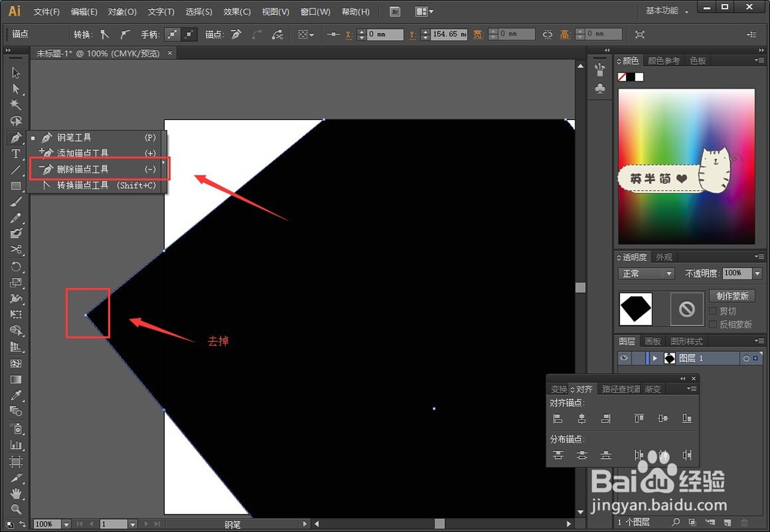Click horizontal align left anchor icon

click(x=557, y=419)
